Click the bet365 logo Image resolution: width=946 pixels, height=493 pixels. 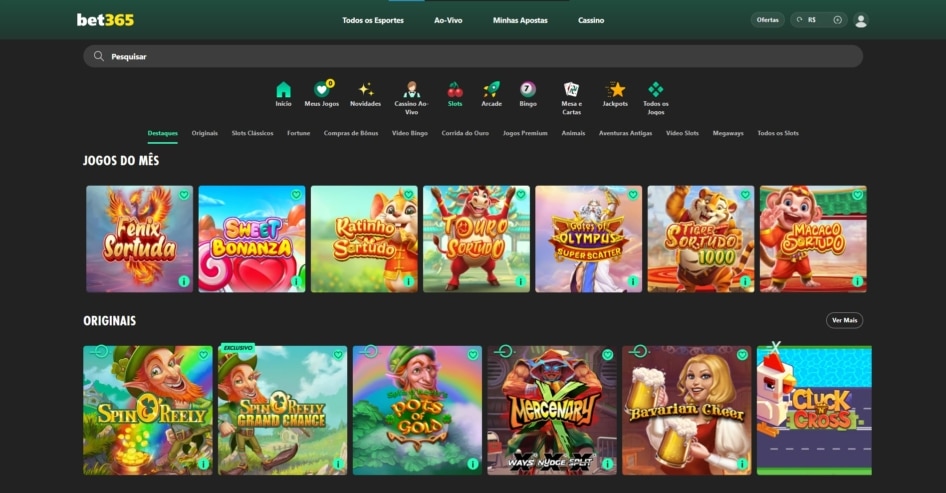coord(105,20)
